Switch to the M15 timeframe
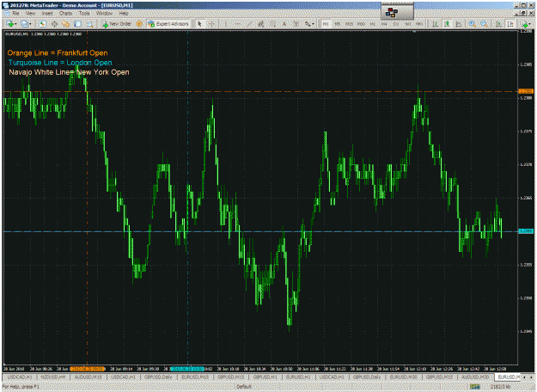The height and width of the screenshot is (392, 537). point(350,24)
